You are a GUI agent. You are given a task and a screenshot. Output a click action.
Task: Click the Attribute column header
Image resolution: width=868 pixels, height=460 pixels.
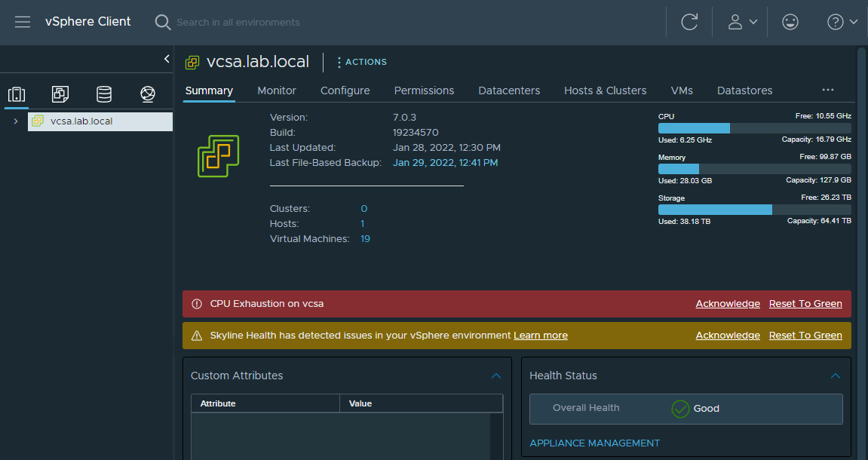coord(265,403)
